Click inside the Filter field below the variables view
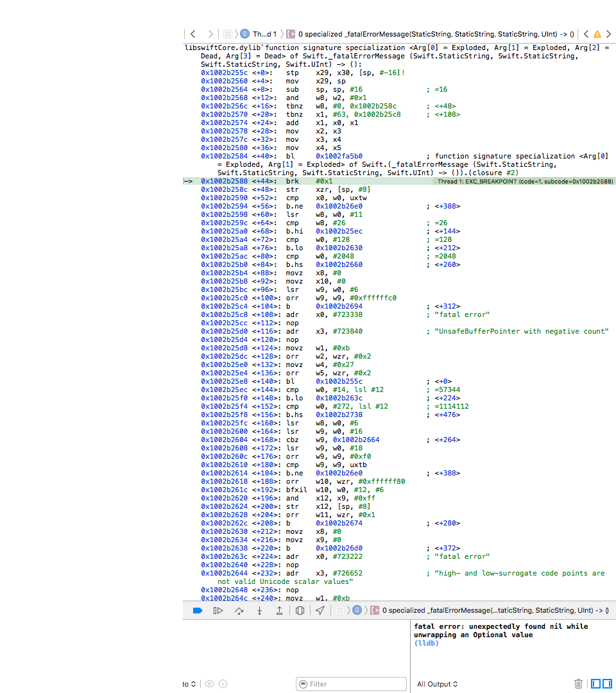616x693 pixels. pyautogui.click(x=351, y=683)
